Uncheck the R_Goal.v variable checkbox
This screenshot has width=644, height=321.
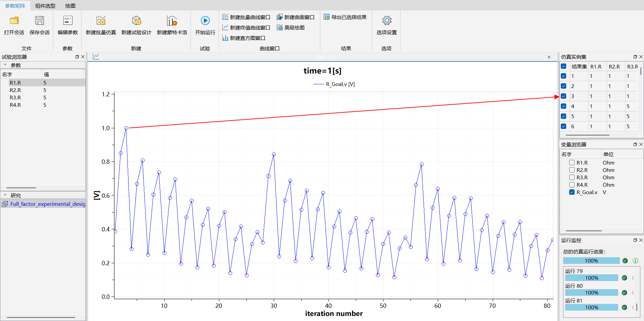(572, 192)
